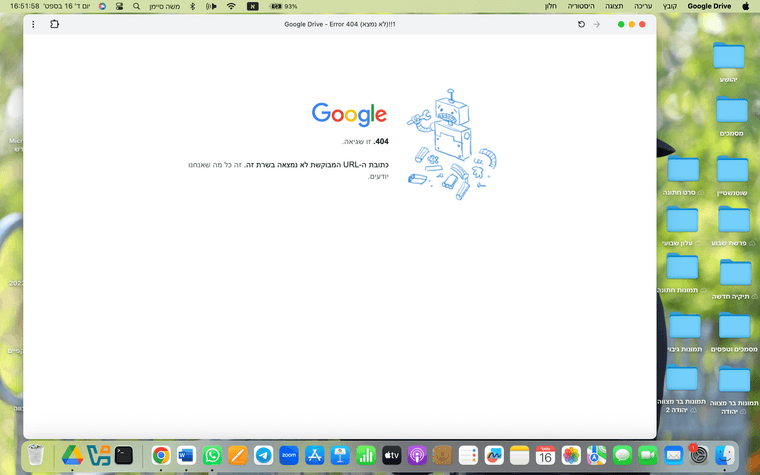Screen dimensions: 760x475
Task: Open FaceTime from the dock
Action: pyautogui.click(x=648, y=456)
